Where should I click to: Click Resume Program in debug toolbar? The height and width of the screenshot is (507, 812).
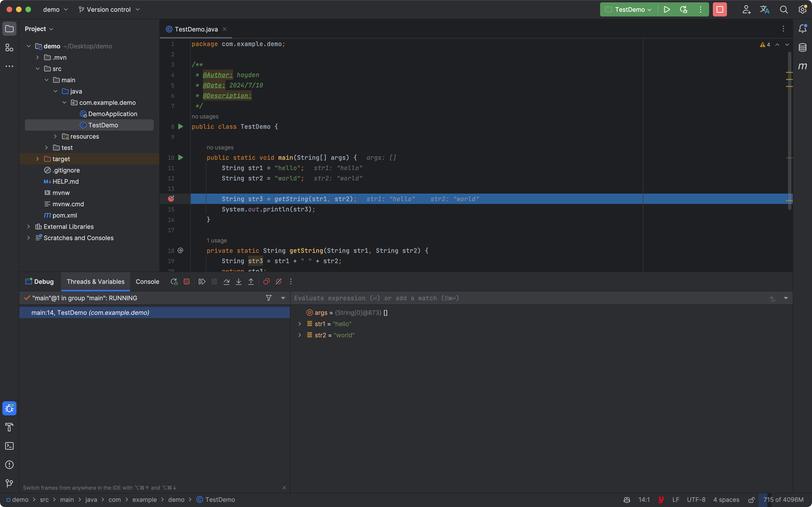click(x=202, y=282)
